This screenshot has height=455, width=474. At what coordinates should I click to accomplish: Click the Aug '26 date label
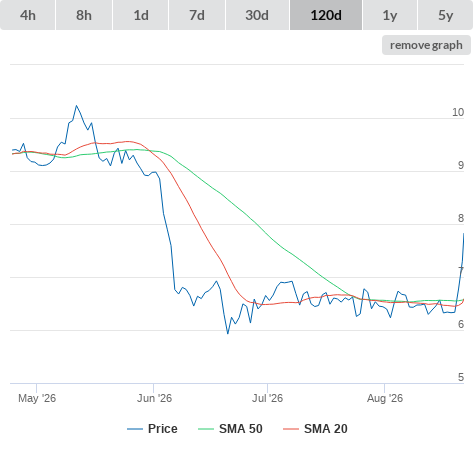click(x=385, y=398)
